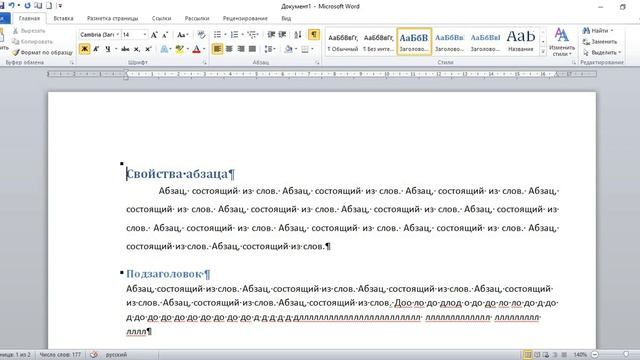The width and height of the screenshot is (640, 360).
Task: Open the Изменить стили dropdown
Action: (562, 42)
